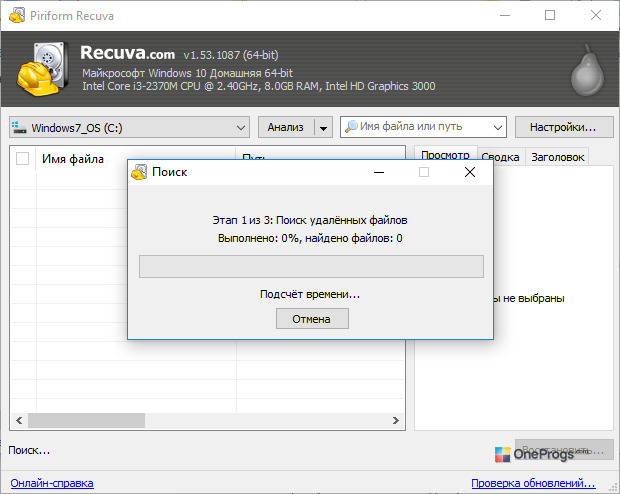Click the Этап 1 из 3 status text
The image size is (620, 494).
310,220
